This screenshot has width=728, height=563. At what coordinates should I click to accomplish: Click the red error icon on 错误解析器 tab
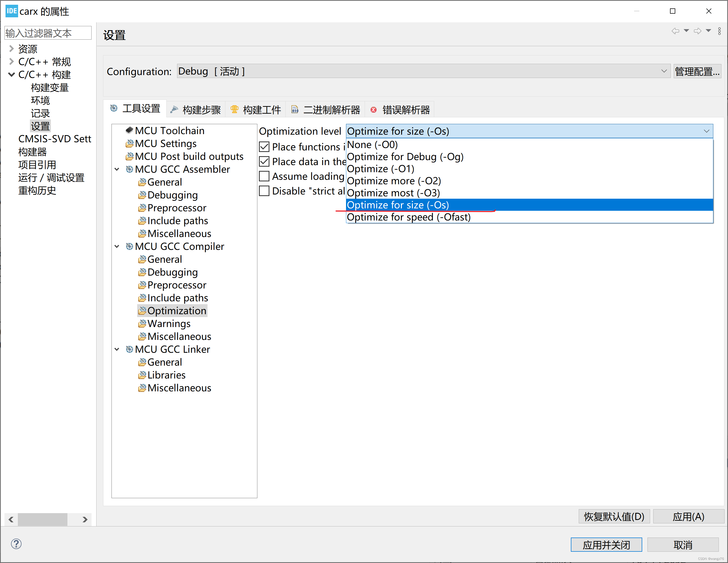point(373,109)
